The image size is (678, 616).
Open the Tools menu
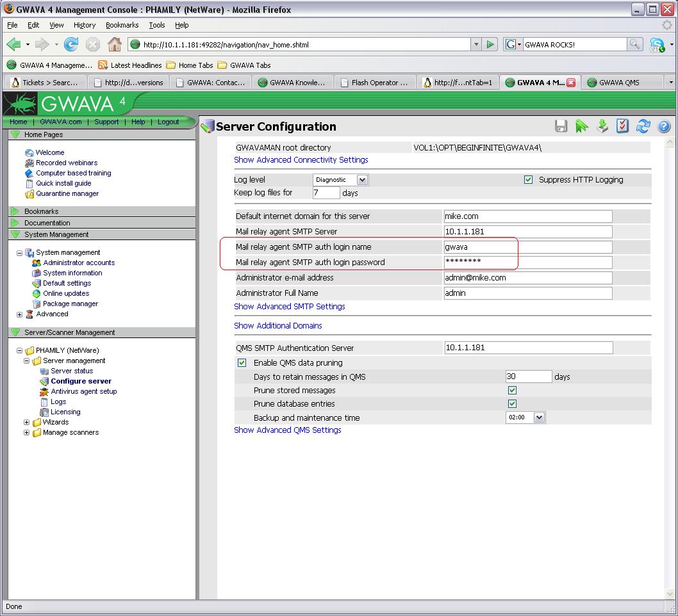pos(156,25)
